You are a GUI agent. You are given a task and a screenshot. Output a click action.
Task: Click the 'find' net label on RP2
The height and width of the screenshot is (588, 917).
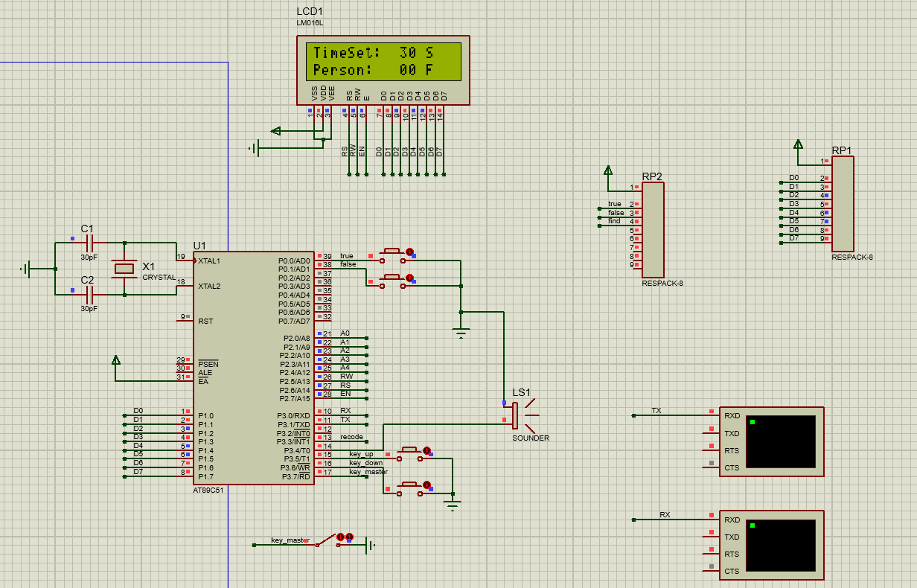(x=614, y=221)
